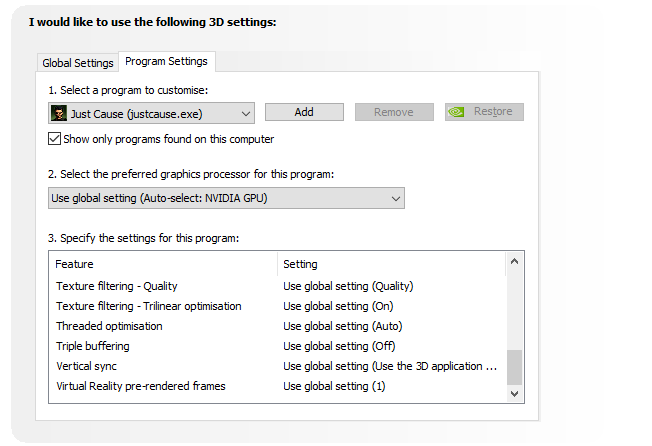Select Virtual Reality pre-rendered frames row
652x446 pixels.
(x=141, y=386)
